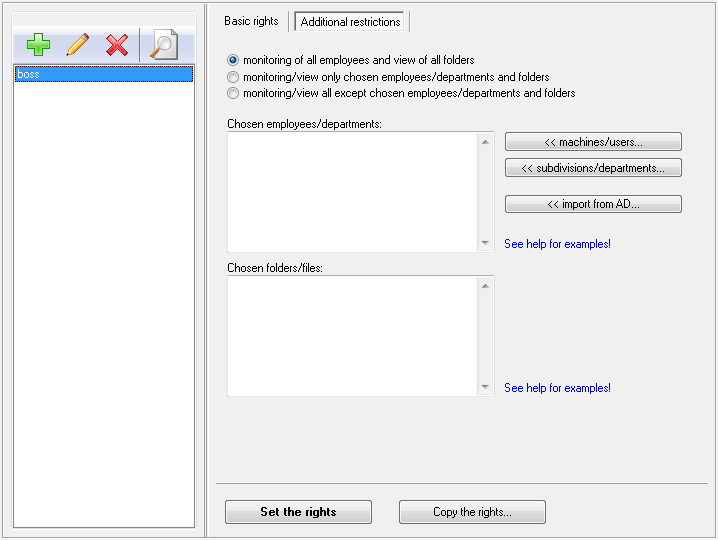Click the Copy the rights... button
The width and height of the screenshot is (718, 540).
coord(472,512)
